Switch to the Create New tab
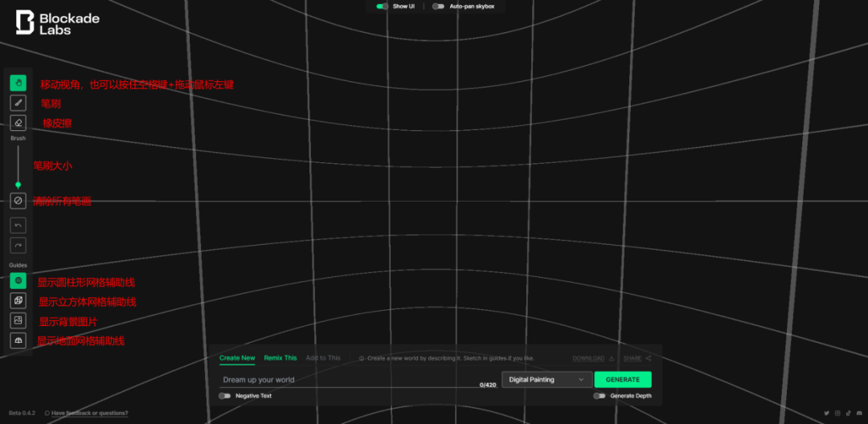The image size is (868, 424). coord(237,358)
